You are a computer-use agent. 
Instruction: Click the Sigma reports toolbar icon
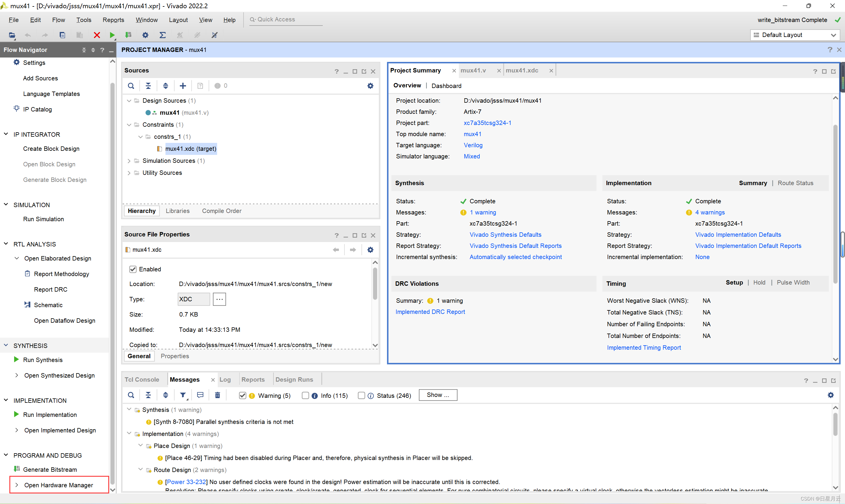point(163,35)
